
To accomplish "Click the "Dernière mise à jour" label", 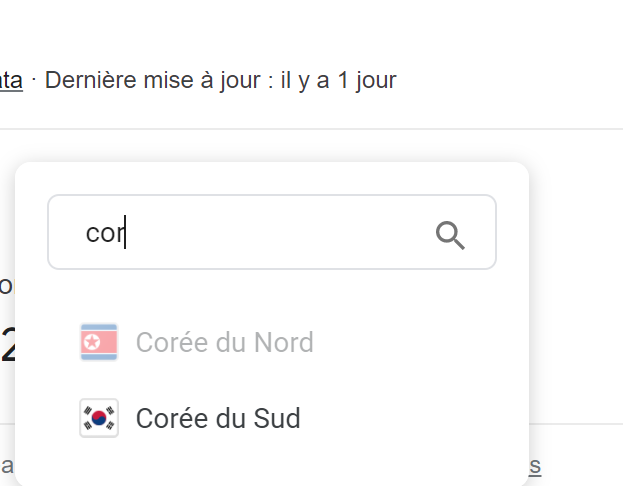I will 159,80.
